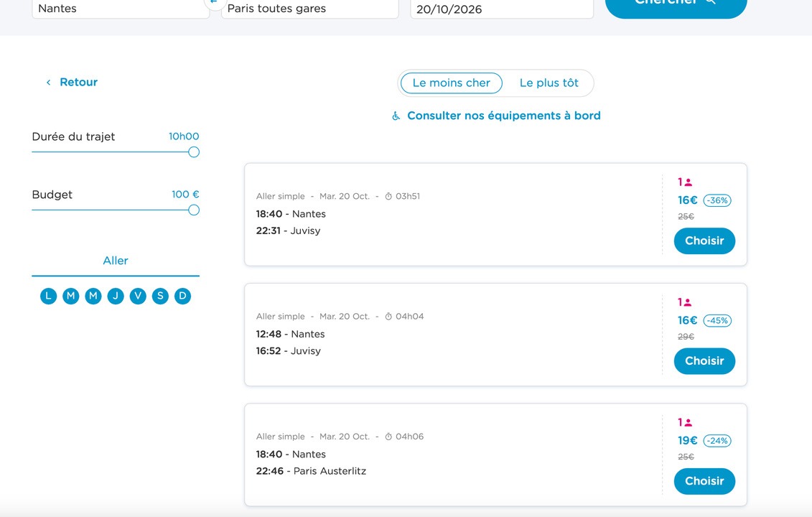
Task: Click the passenger icon on the 04h06 trip
Action: coord(689,423)
